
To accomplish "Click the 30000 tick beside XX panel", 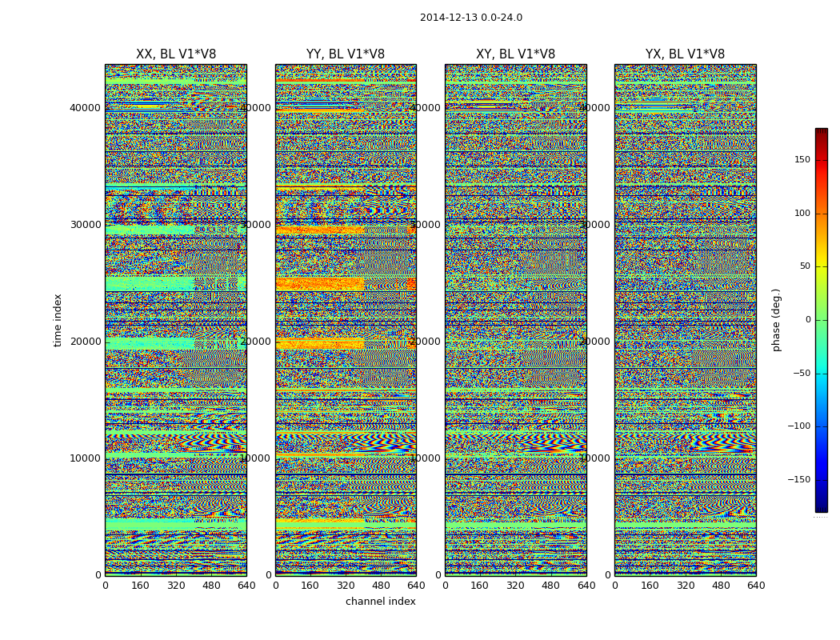I will click(x=85, y=225).
